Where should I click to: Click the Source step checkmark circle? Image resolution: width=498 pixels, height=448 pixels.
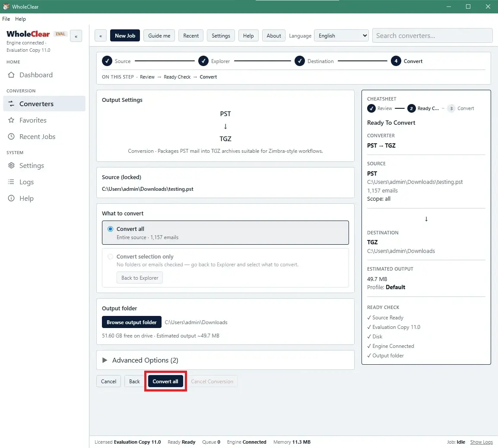(107, 61)
